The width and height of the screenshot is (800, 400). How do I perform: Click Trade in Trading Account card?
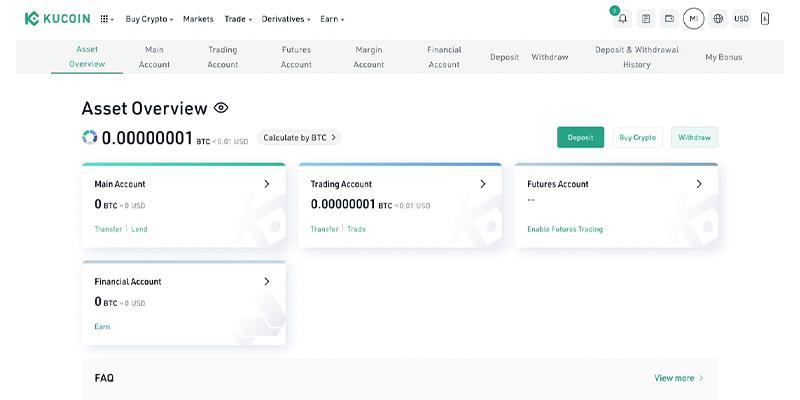click(x=357, y=229)
